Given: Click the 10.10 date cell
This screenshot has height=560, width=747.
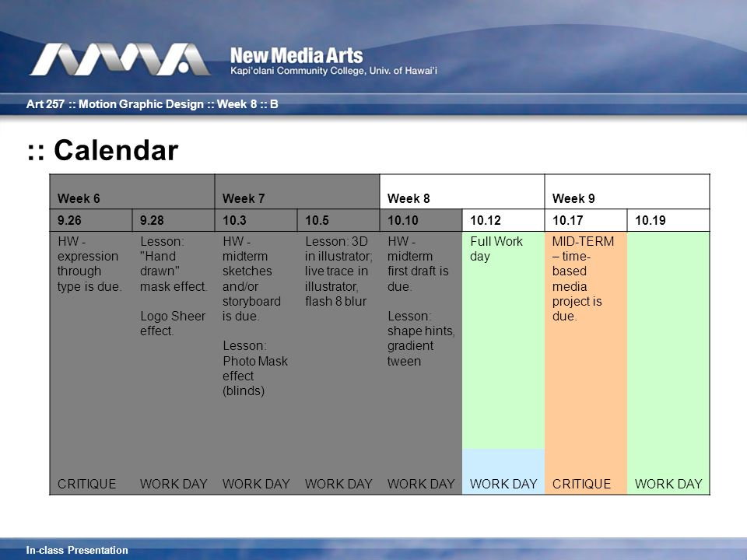Looking at the screenshot, I should point(421,220).
